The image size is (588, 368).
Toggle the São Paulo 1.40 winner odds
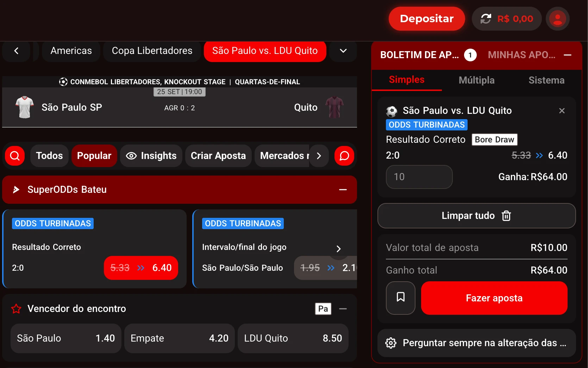click(66, 338)
